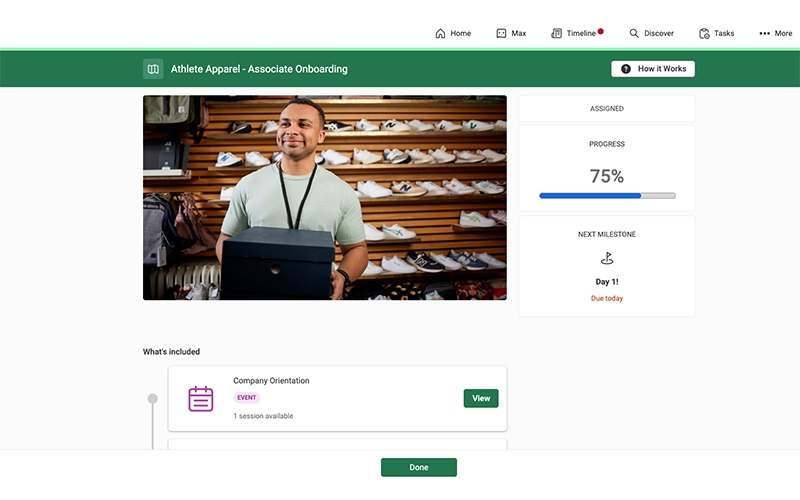Click the question mark icon in How it Works
The image size is (800, 500).
(x=626, y=69)
